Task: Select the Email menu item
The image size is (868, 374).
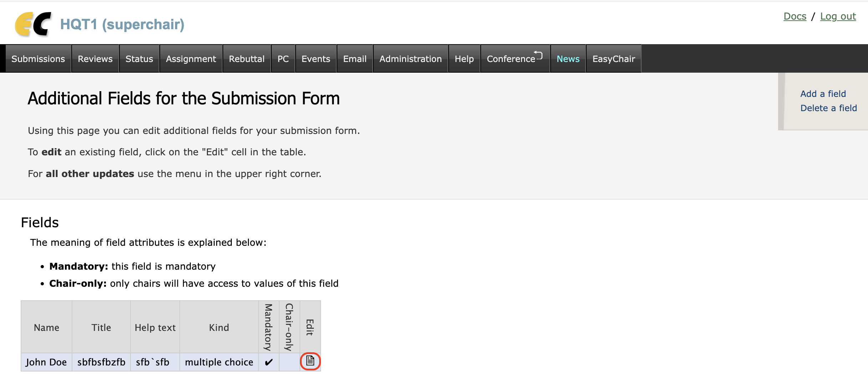Action: (355, 59)
